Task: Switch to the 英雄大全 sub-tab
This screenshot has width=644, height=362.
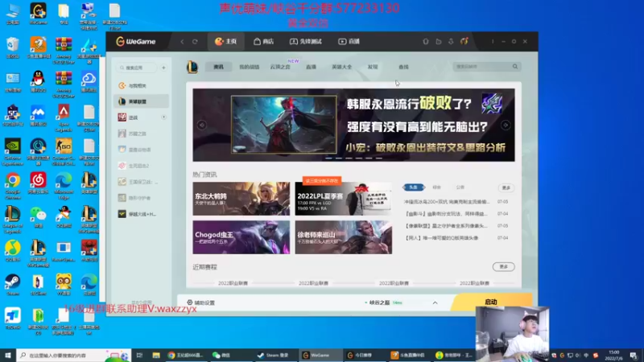Action: click(341, 67)
